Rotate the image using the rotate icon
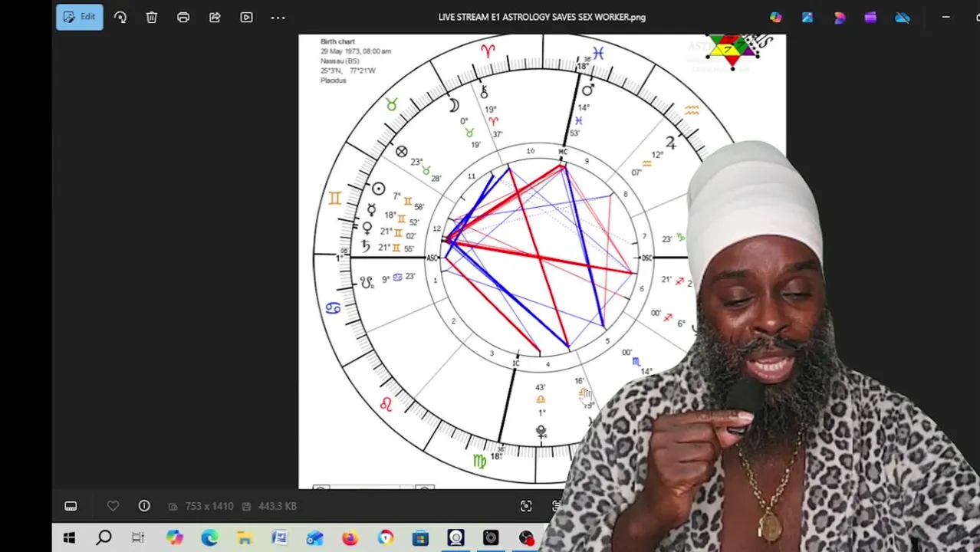 click(x=120, y=17)
